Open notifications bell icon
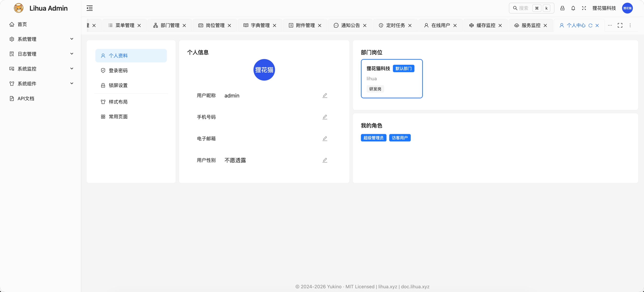This screenshot has height=292, width=644. point(573,8)
